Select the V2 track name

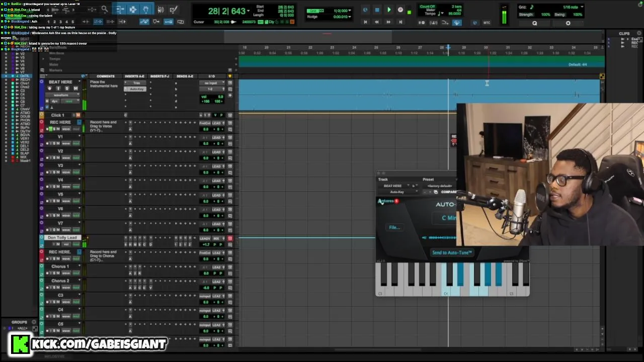pos(60,151)
